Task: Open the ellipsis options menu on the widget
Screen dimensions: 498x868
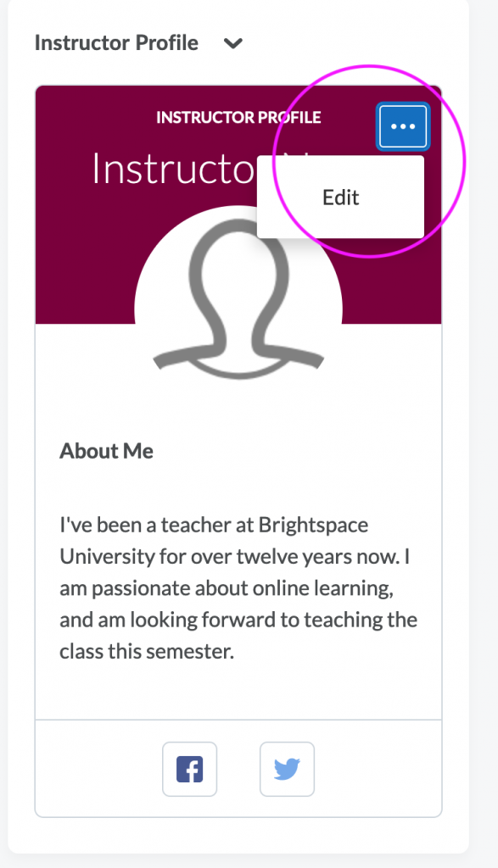Action: [x=403, y=125]
